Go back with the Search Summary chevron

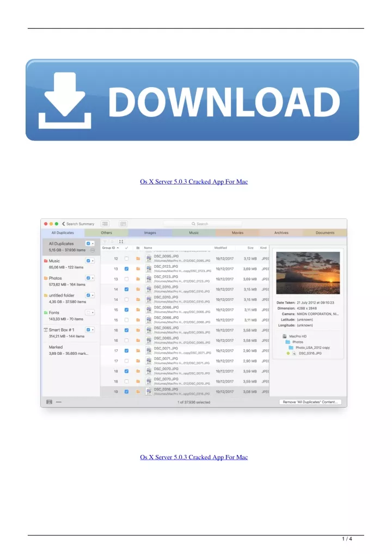pos(63,224)
